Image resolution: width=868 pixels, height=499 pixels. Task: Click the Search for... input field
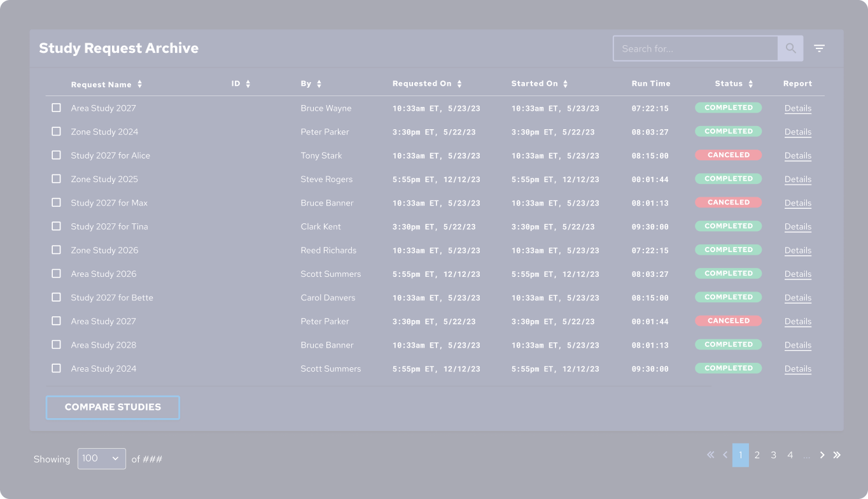695,48
